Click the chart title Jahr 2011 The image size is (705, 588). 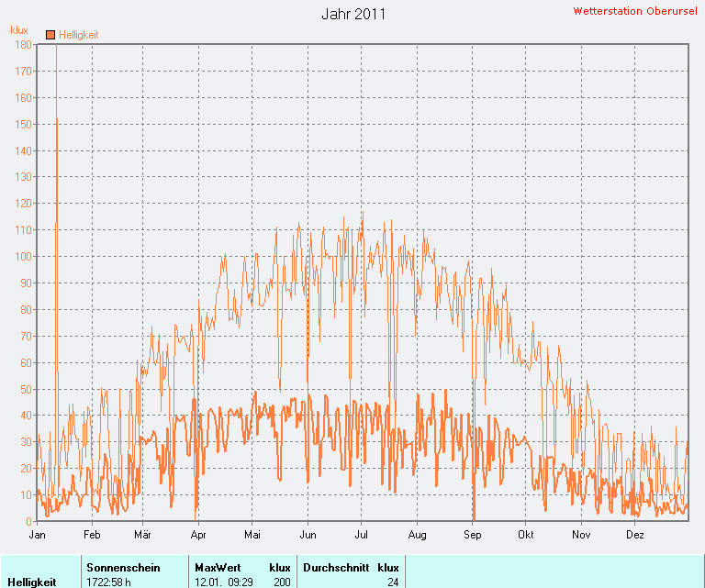(x=353, y=14)
